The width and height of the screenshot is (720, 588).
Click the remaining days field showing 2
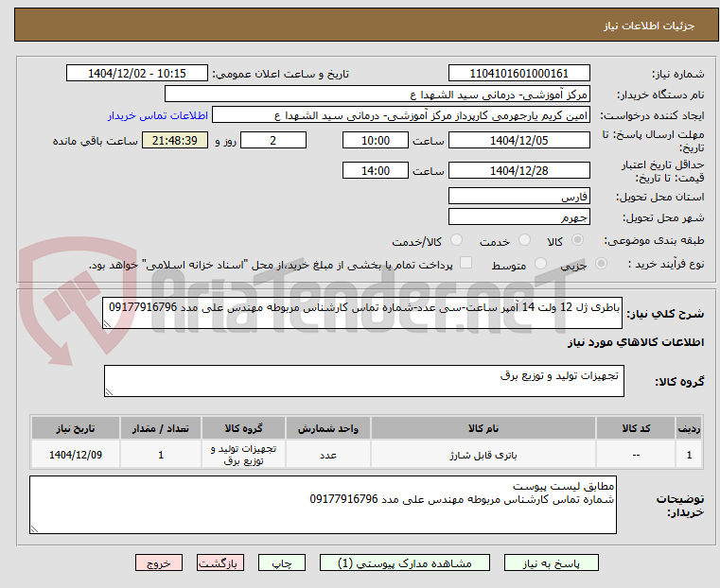[x=273, y=140]
